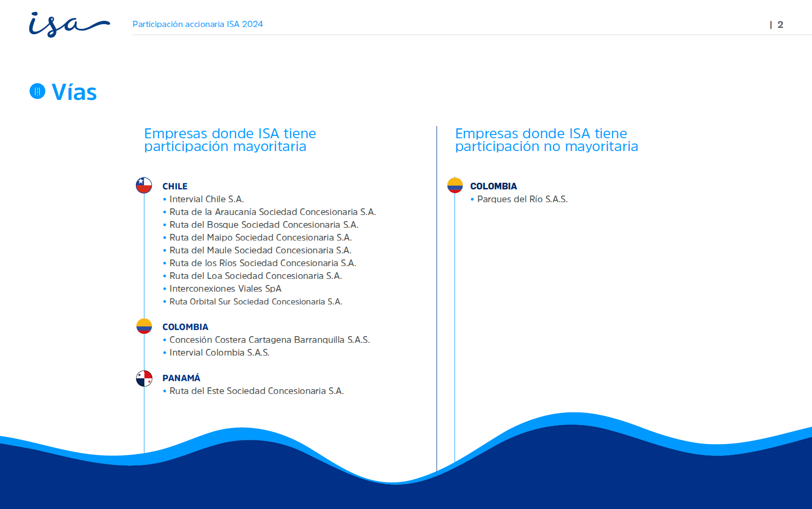812x509 pixels.
Task: Click the Panamá flag icon
Action: pyautogui.click(x=144, y=378)
